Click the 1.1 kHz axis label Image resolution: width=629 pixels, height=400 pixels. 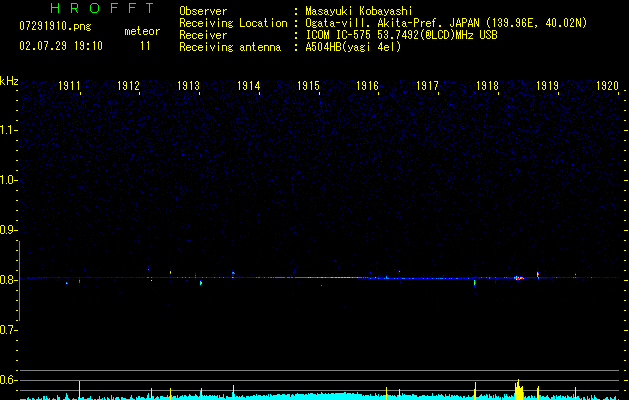pyautogui.click(x=8, y=130)
